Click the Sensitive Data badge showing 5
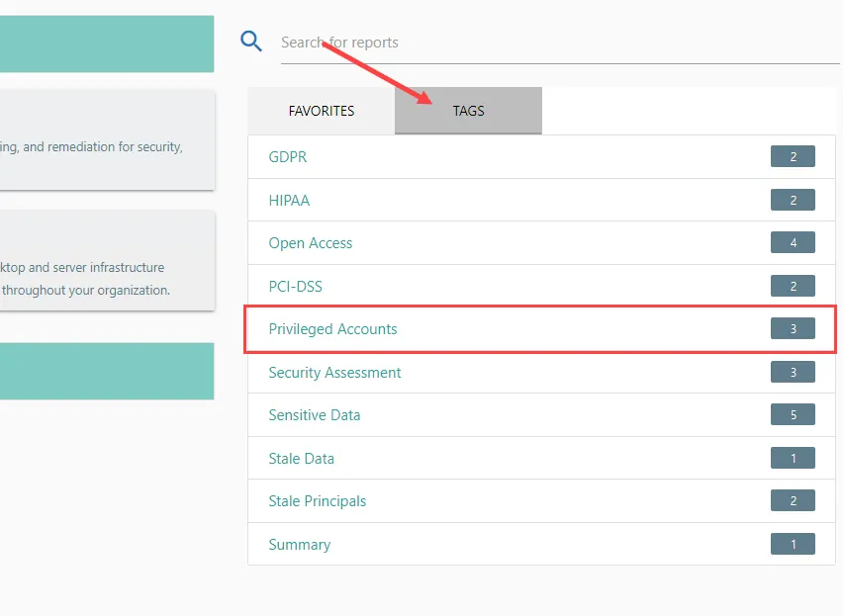843x616 pixels. click(x=793, y=414)
